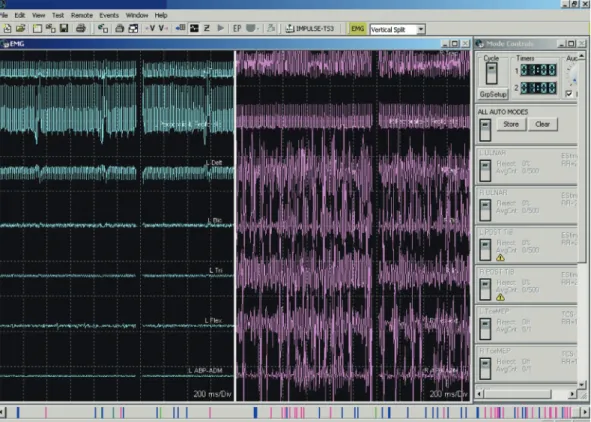Screen dimensions: 591x422
Task: Click the Clear button
Action: (542, 124)
